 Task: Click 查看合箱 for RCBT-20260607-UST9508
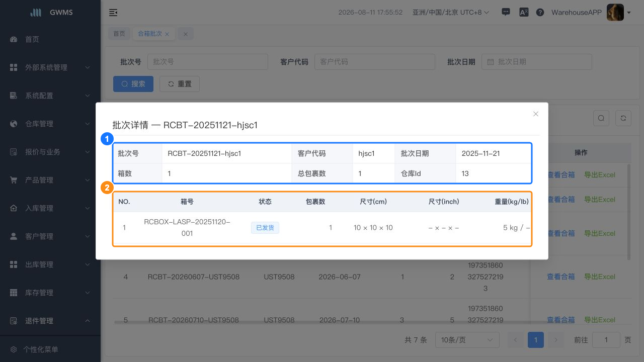click(561, 277)
